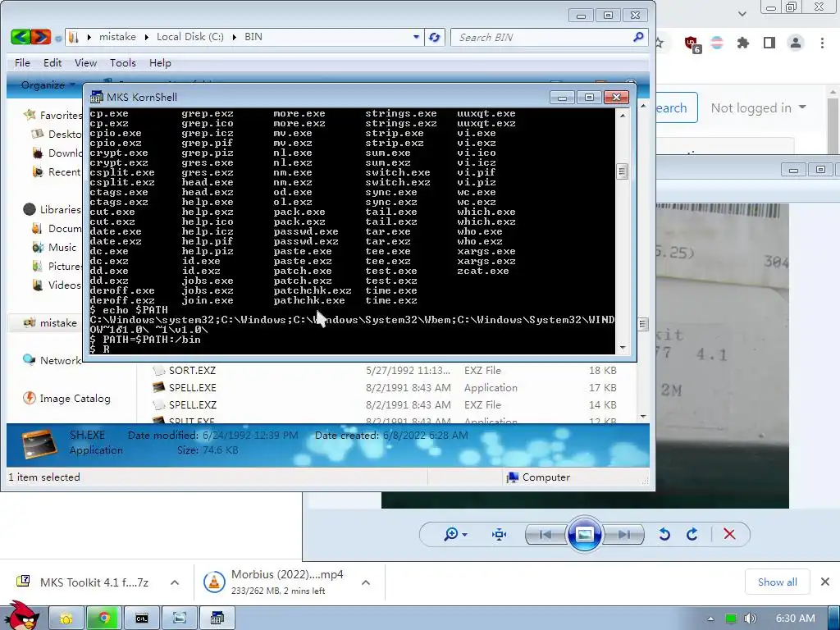Image resolution: width=840 pixels, height=630 pixels.
Task: Open uBlock extension icon in Chrome
Action: pyautogui.click(x=692, y=43)
